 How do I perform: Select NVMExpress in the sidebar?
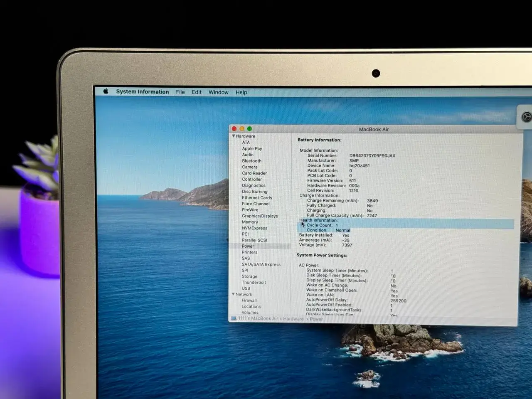254,228
